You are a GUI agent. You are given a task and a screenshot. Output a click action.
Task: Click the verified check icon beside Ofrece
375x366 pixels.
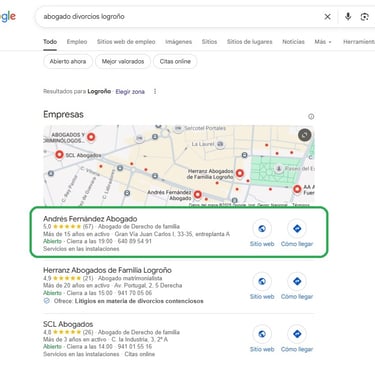click(47, 301)
